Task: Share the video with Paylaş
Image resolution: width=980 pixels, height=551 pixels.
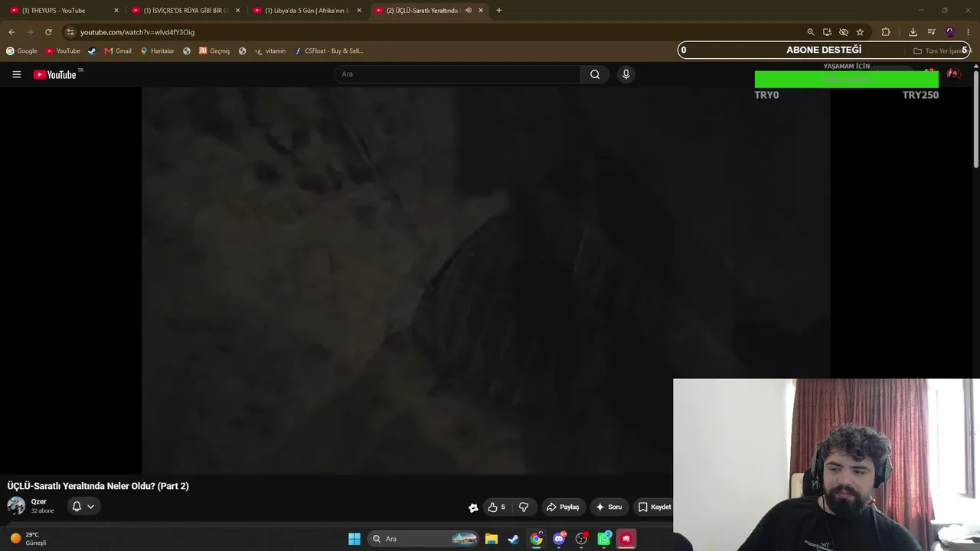Action: point(563,507)
